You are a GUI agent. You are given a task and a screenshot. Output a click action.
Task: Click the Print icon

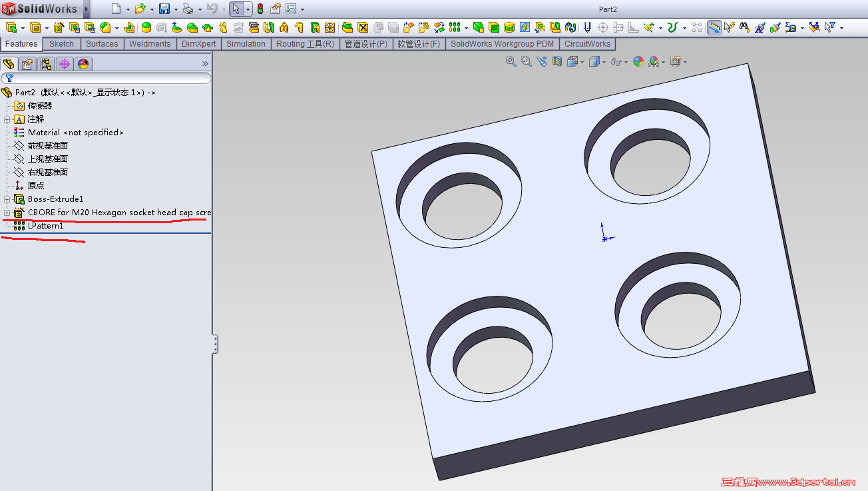click(x=188, y=9)
